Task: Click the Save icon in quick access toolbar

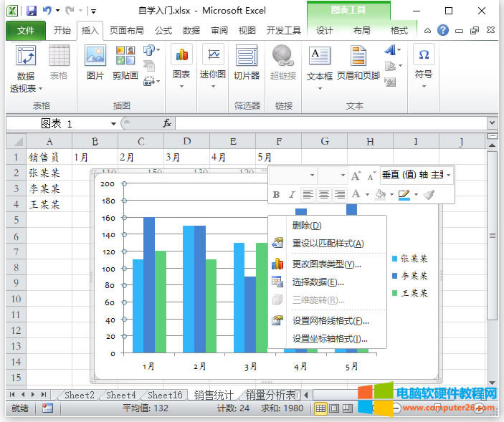Action: click(x=31, y=11)
